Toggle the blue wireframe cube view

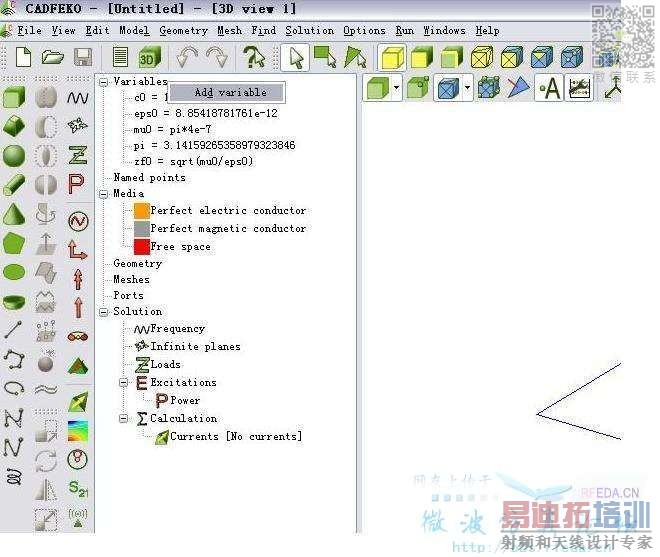coord(572,57)
